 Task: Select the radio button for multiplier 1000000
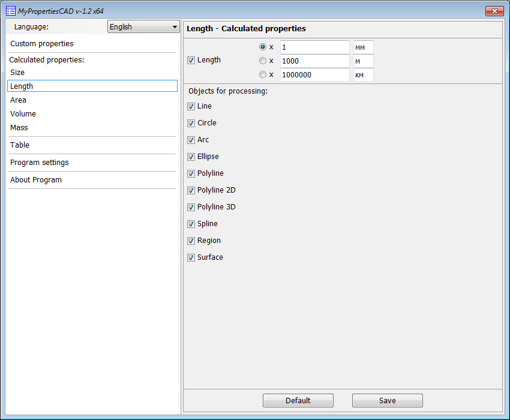[x=262, y=74]
